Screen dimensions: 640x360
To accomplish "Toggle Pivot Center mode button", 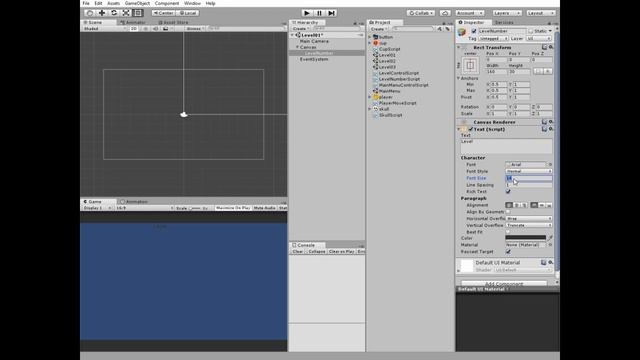I will click(x=163, y=13).
